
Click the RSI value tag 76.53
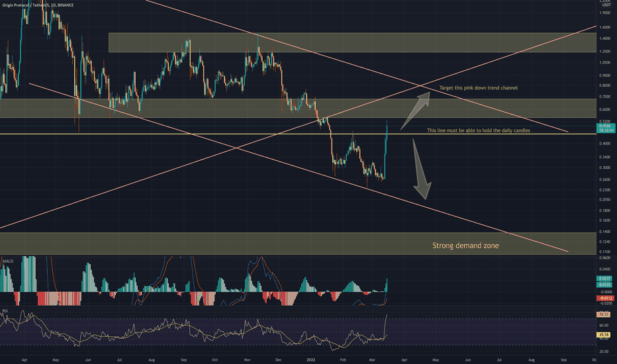[x=604, y=314]
